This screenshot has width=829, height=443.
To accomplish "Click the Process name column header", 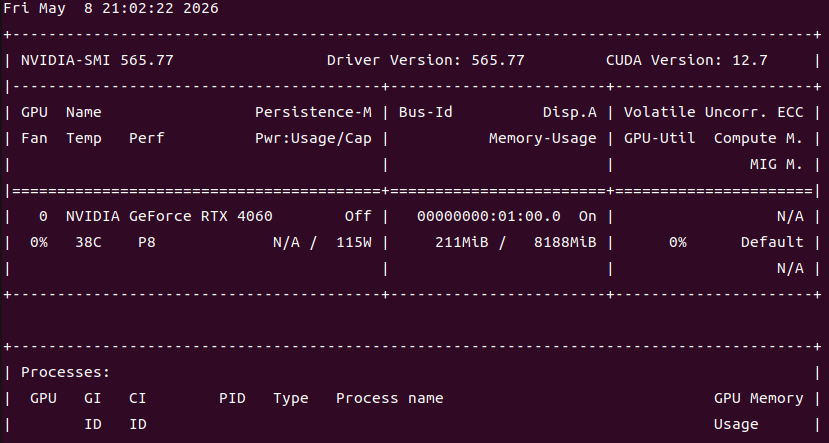I will click(390, 398).
